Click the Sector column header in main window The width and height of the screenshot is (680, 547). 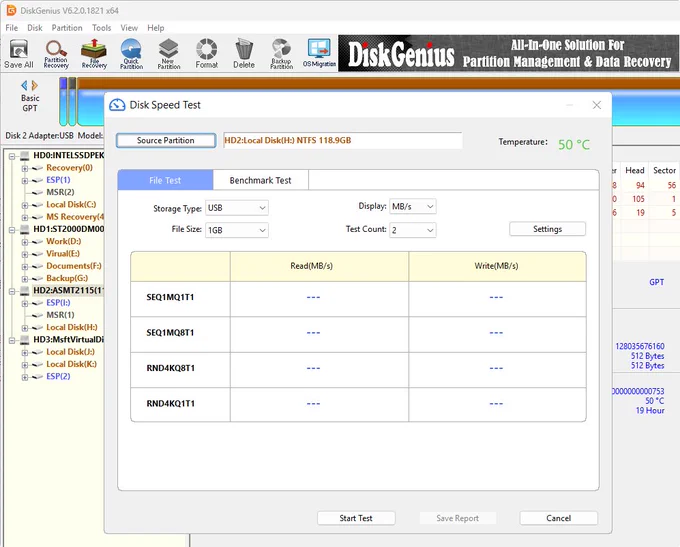pos(664,170)
